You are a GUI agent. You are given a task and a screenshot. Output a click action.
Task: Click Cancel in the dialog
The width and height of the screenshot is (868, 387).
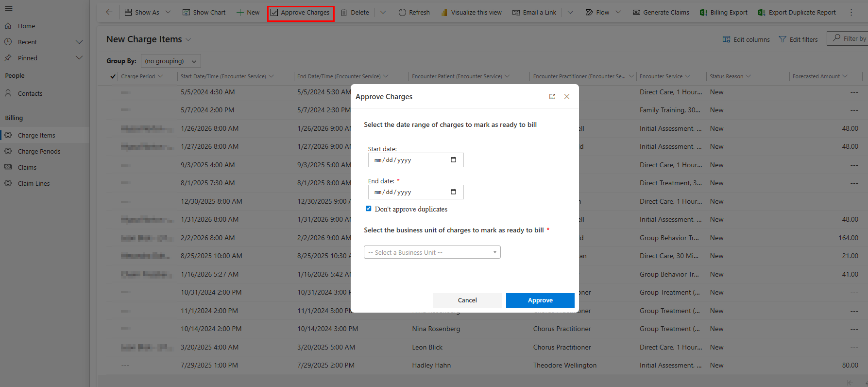[x=467, y=300]
